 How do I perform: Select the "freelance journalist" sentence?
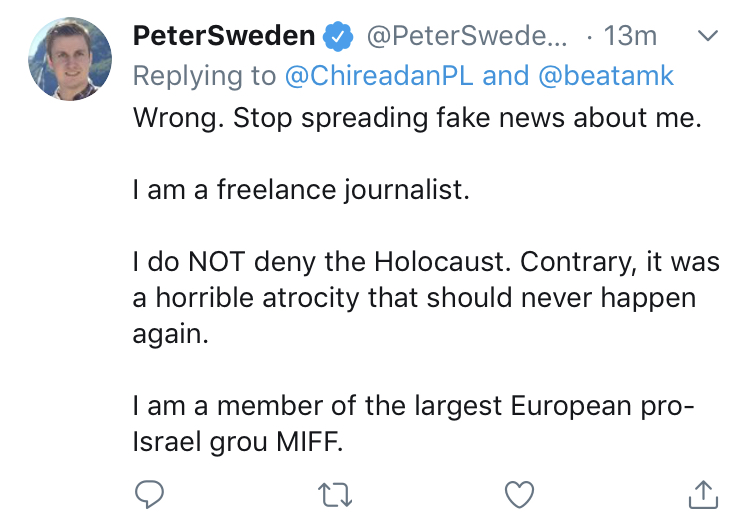click(x=300, y=190)
